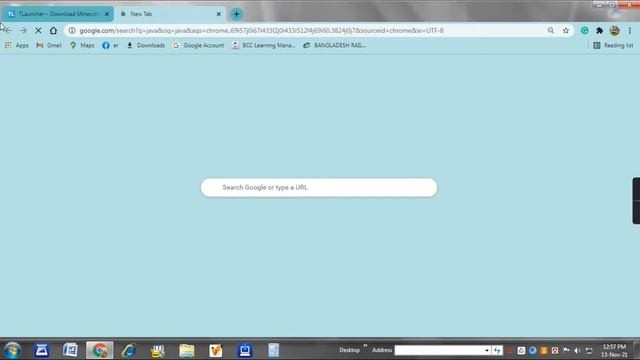Viewport: 640px width, 360px height.
Task: Open the taskbar Address dropdown arrow
Action: pyautogui.click(x=487, y=350)
